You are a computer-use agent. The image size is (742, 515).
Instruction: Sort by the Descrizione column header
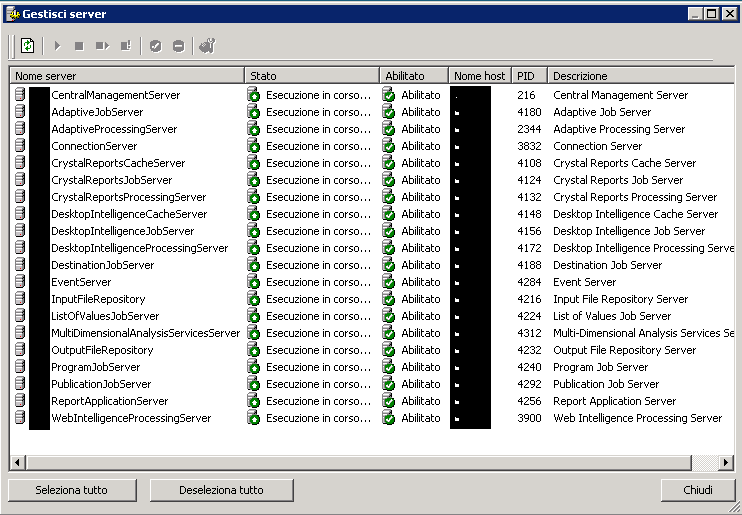(x=641, y=76)
